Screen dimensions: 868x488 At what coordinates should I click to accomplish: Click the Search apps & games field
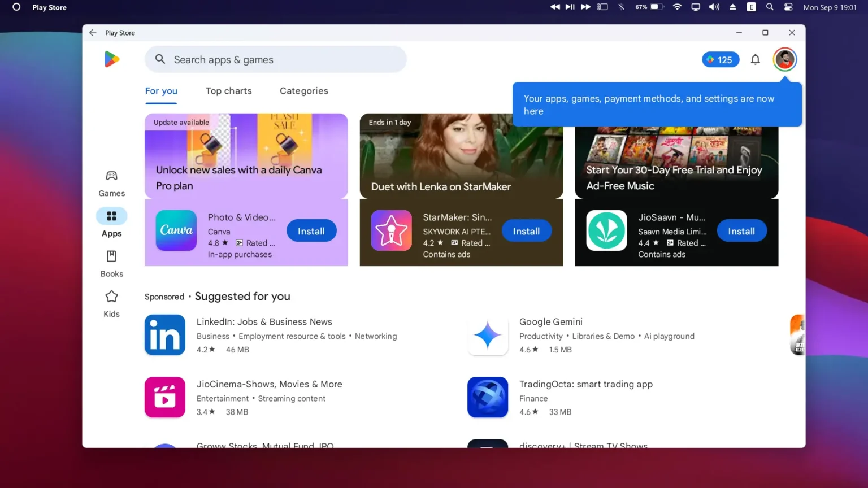[x=276, y=59]
